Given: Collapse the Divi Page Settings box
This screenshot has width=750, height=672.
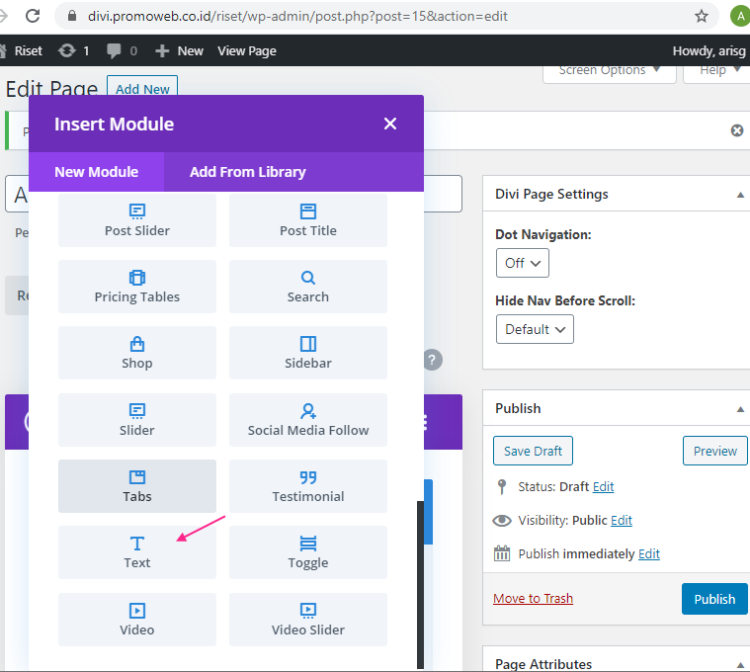Looking at the screenshot, I should click(740, 195).
